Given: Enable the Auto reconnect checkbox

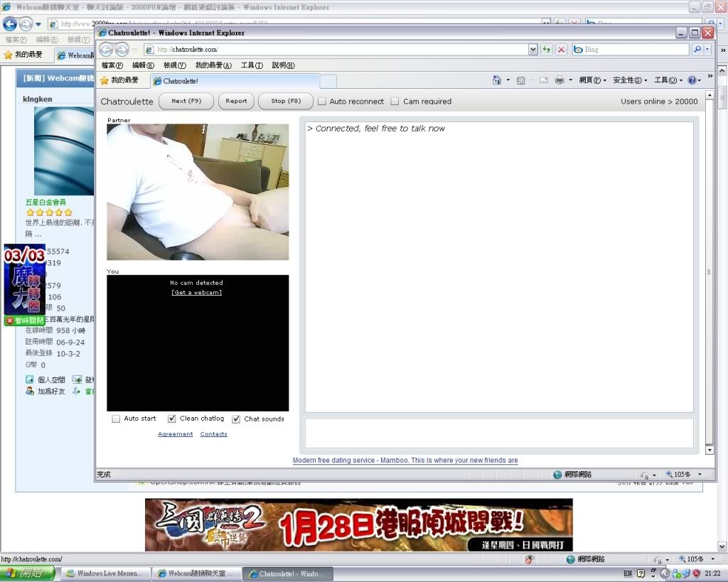Looking at the screenshot, I should click(322, 102).
